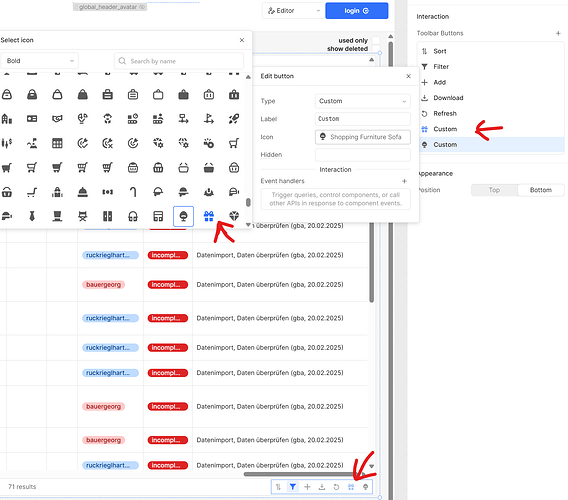The width and height of the screenshot is (568, 500).
Task: Select the tie icon in the icon grid
Action: [x=32, y=216]
